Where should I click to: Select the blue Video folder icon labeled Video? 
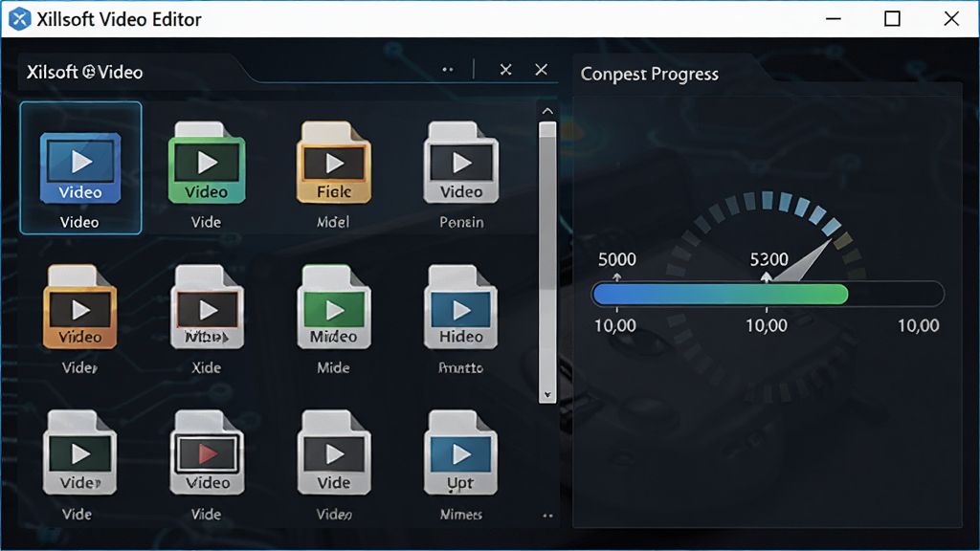(80, 167)
